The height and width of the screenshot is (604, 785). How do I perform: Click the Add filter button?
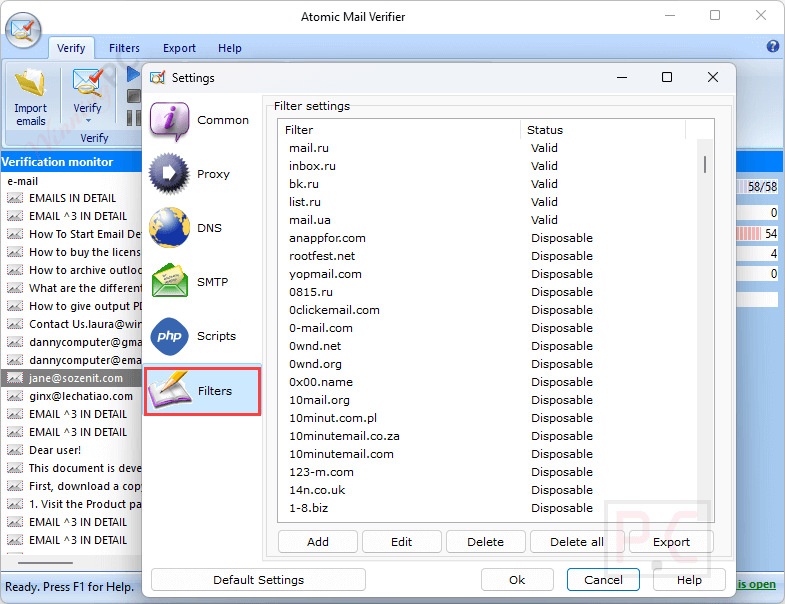click(318, 542)
